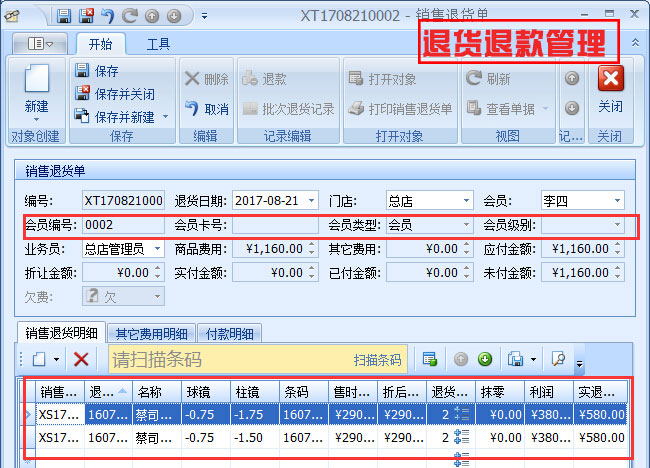Click the red 关闭 close icon
This screenshot has height=468, width=650.
click(x=610, y=79)
